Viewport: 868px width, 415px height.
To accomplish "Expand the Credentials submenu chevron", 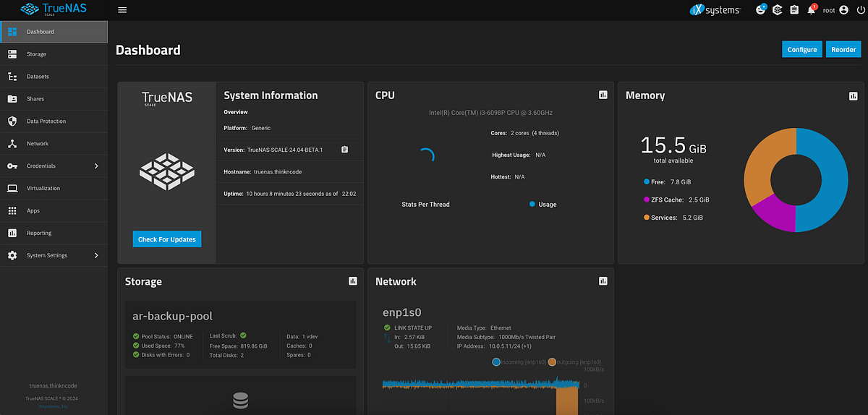I will tap(97, 166).
